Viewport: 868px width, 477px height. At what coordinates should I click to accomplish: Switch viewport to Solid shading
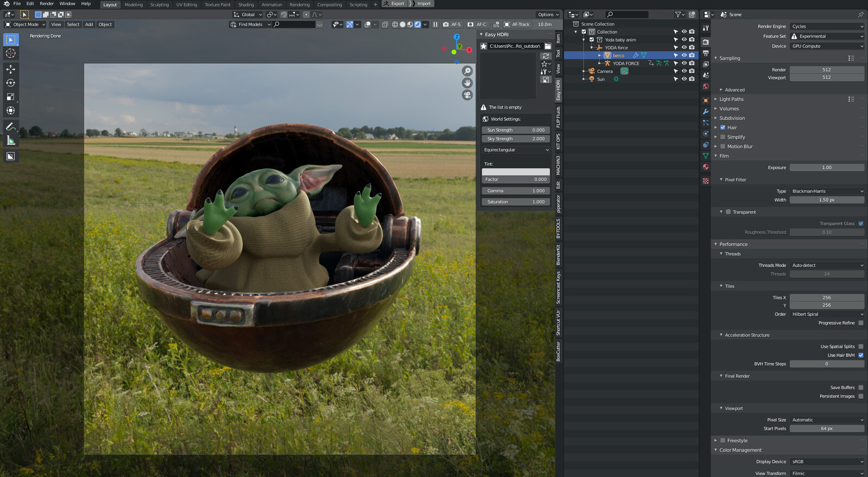point(403,24)
